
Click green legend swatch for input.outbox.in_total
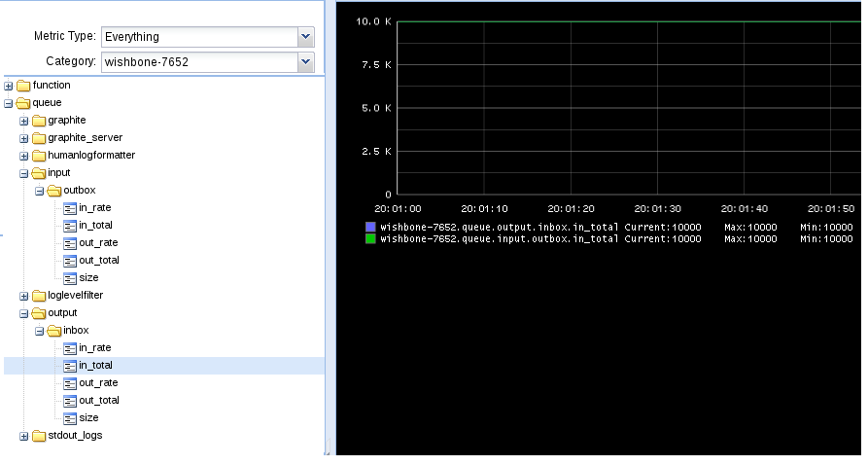(x=370, y=239)
